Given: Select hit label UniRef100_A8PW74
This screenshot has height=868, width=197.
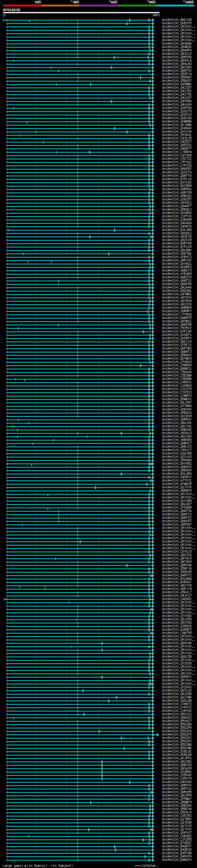Looking at the screenshot, I should pos(177,491).
